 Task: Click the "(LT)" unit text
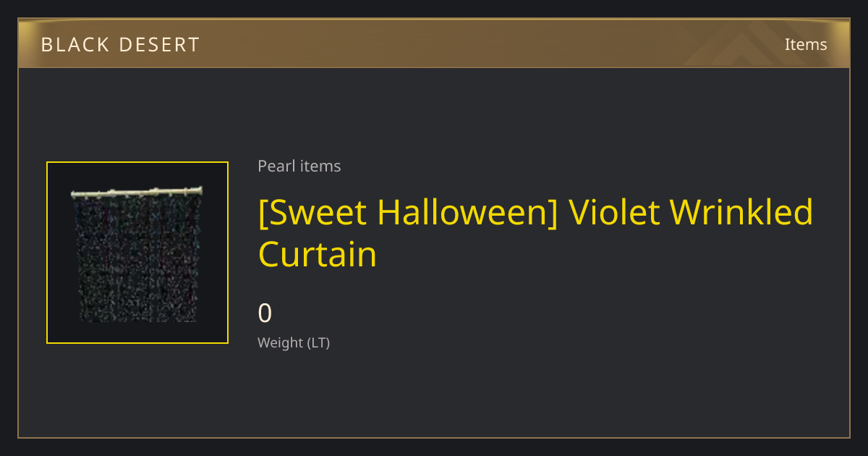point(319,342)
